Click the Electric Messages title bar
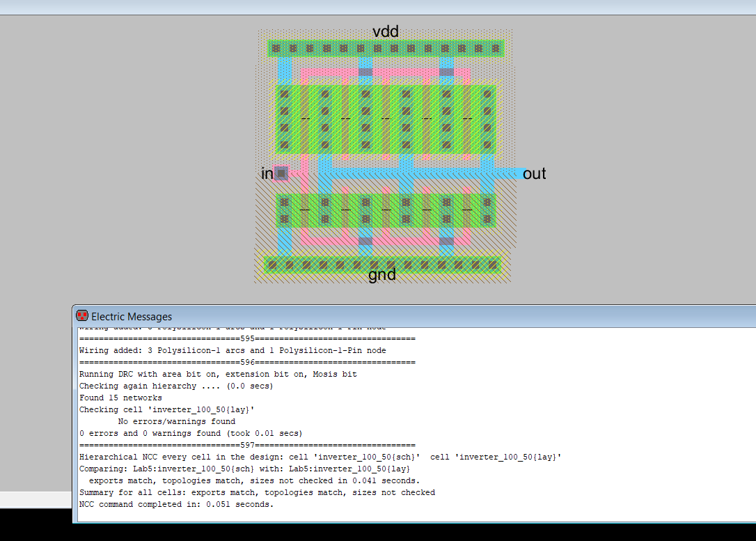This screenshot has height=541, width=756. coord(415,316)
